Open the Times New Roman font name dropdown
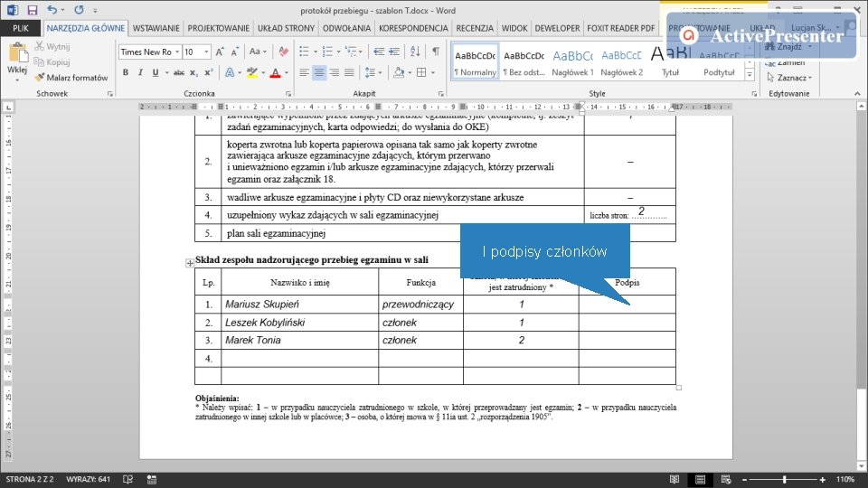Screen dimensions: 868x488 tap(177, 52)
